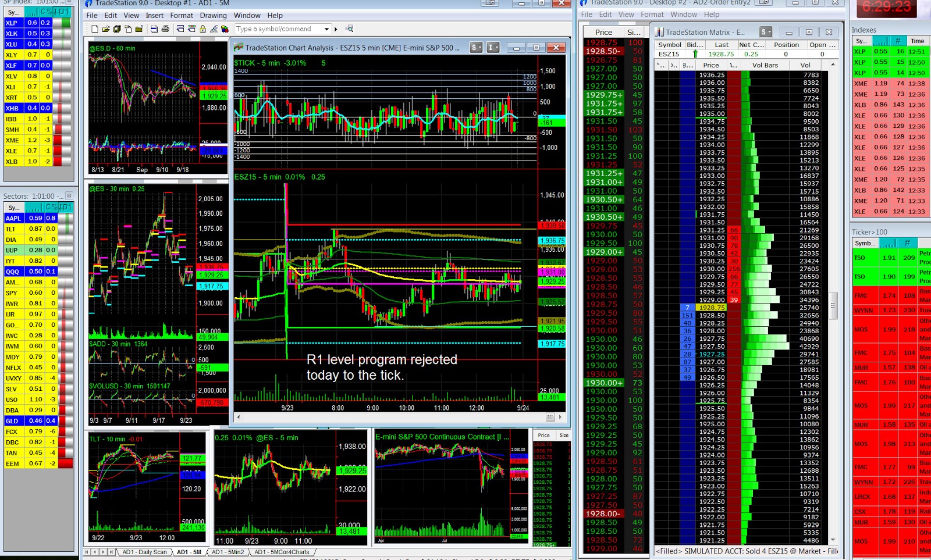
Task: Click the previous workspace tab arrow
Action: click(95, 552)
